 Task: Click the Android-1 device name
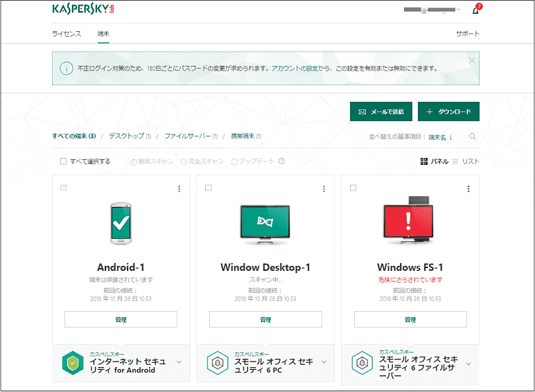click(121, 267)
